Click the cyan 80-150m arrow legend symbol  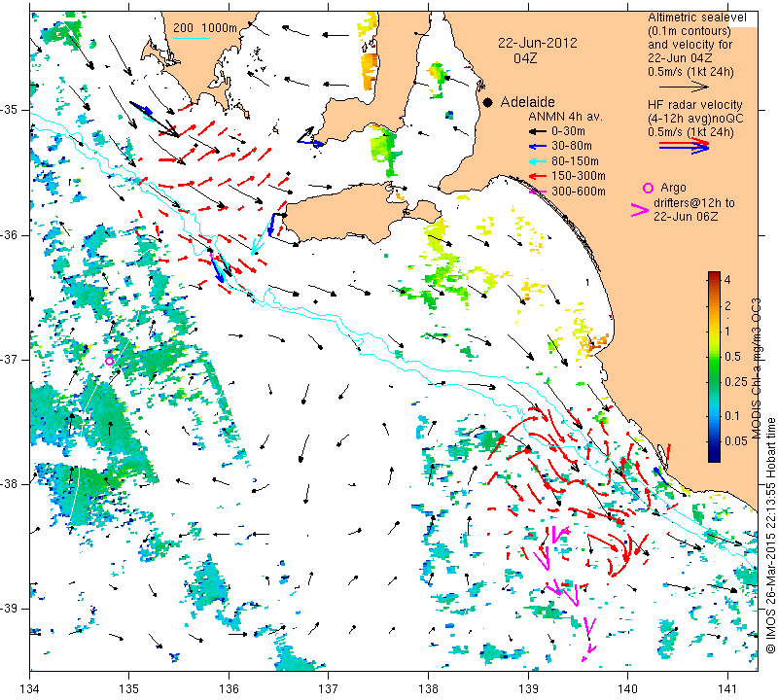point(537,161)
